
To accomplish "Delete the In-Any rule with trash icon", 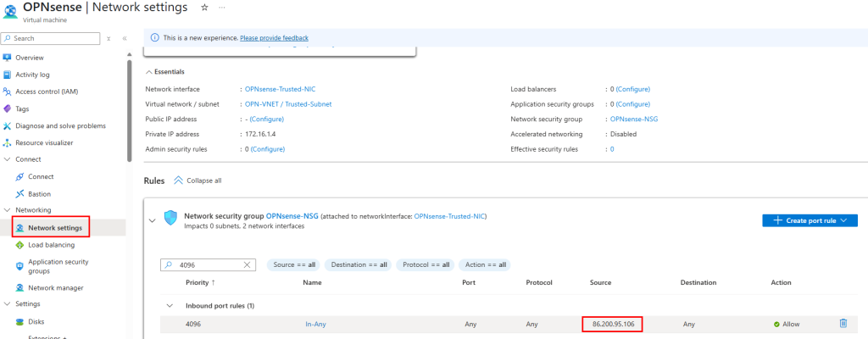I will pos(843,324).
